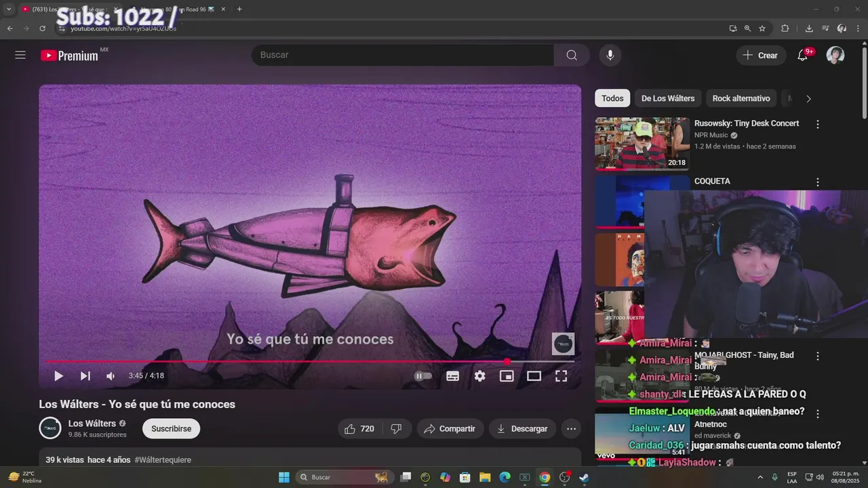
Task: Enable theater mode
Action: tap(534, 375)
